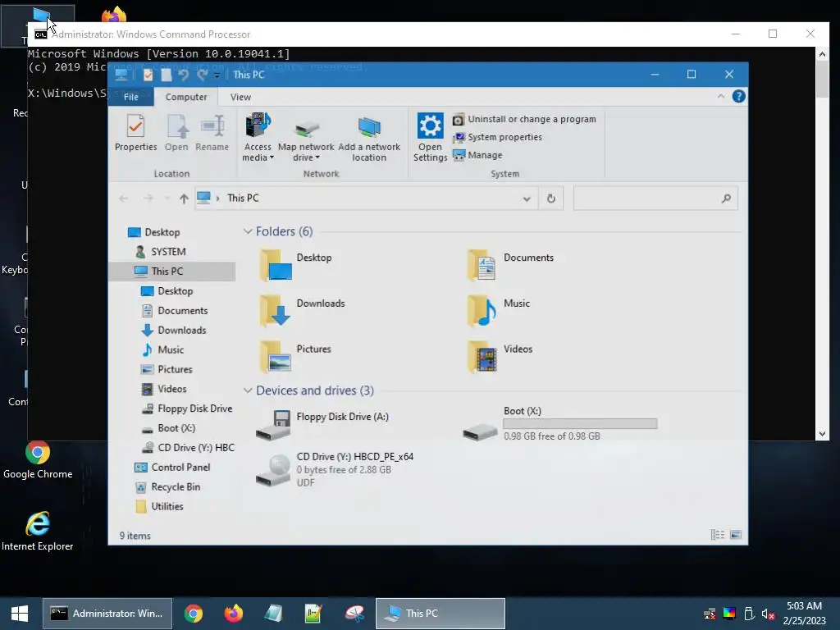Click the Windows Start button
The width and height of the screenshot is (840, 630).
[20, 614]
